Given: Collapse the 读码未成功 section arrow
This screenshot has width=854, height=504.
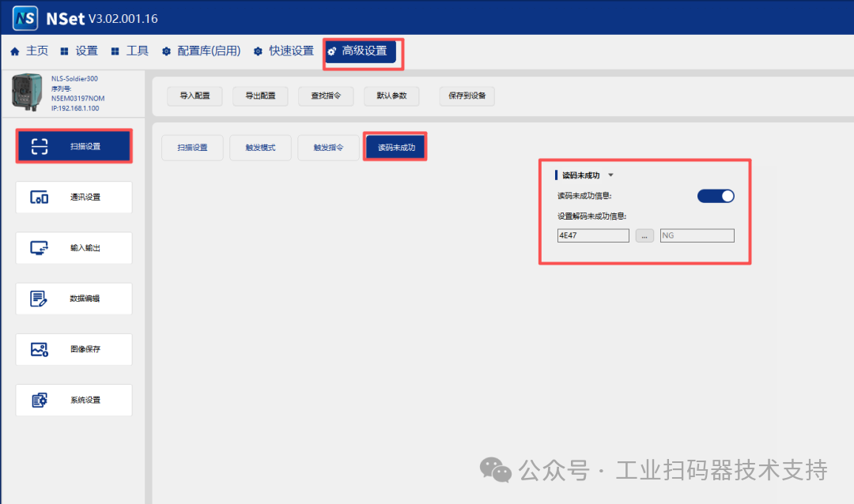Looking at the screenshot, I should pos(610,175).
